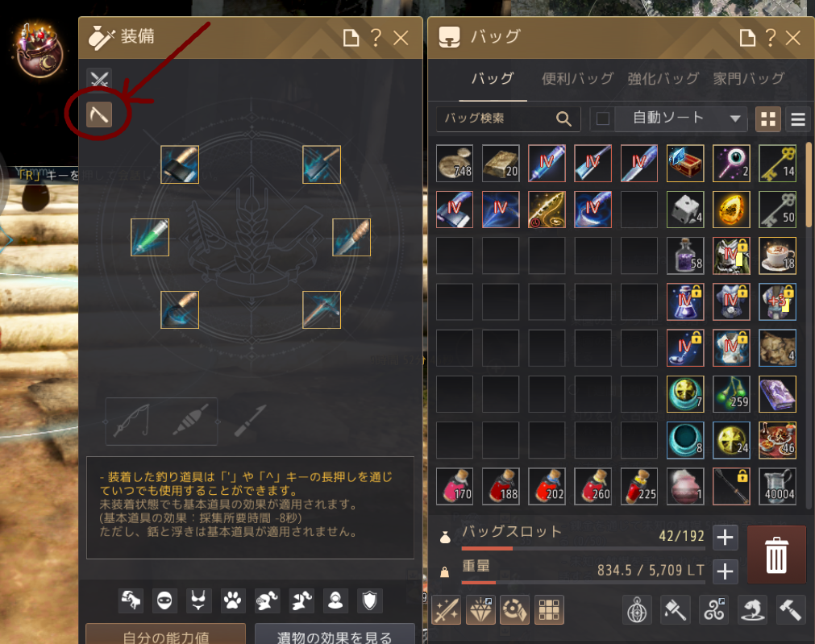
Task: Click the trash can delete item icon
Action: pyautogui.click(x=776, y=555)
